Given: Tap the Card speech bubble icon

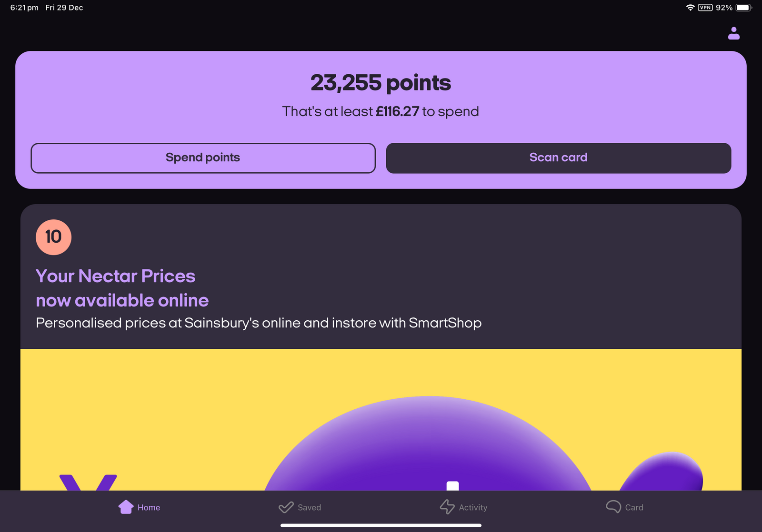Looking at the screenshot, I should tap(613, 507).
